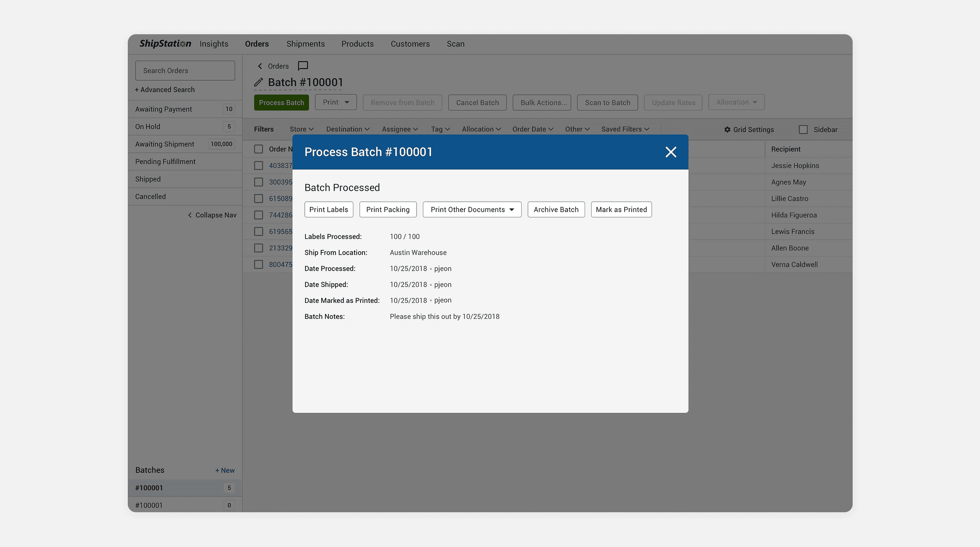This screenshot has height=547, width=980.
Task: Click recipient Jessie Hopkins
Action: [x=795, y=165]
